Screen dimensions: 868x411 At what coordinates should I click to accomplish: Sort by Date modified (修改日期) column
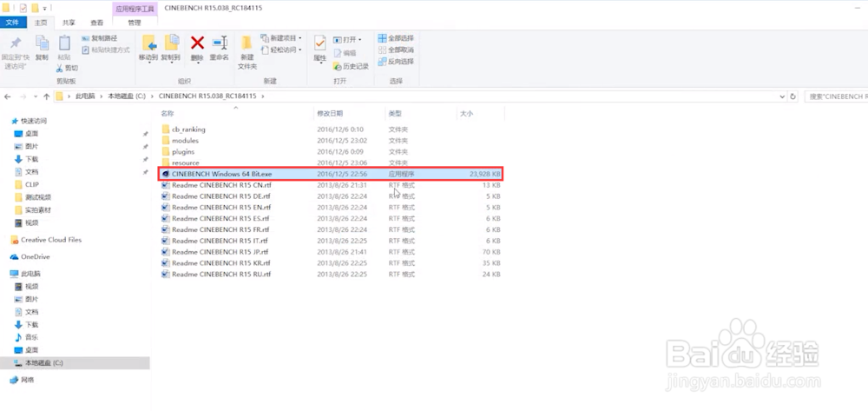(x=329, y=114)
